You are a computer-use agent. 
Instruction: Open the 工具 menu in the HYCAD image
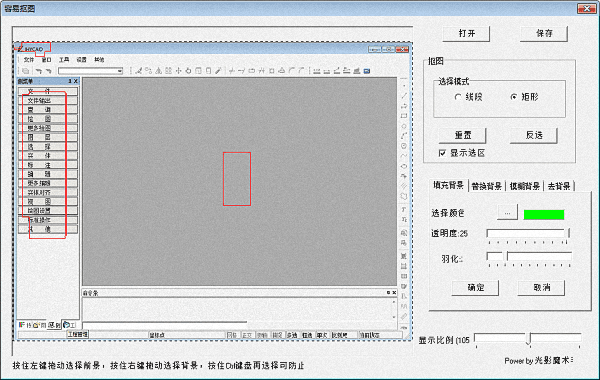(x=64, y=60)
